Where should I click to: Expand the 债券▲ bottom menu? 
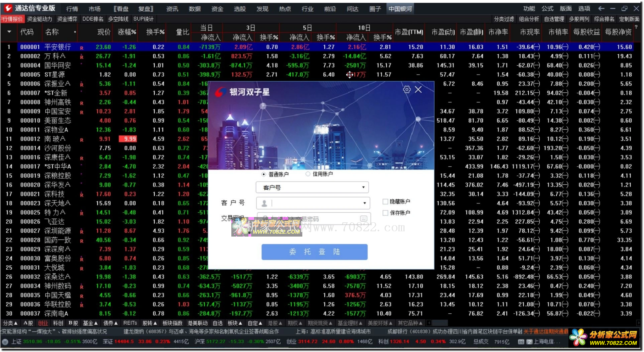click(x=110, y=323)
